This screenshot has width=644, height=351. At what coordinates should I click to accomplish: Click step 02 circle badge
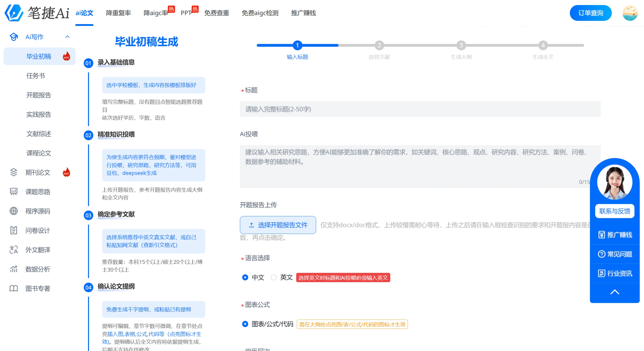[x=88, y=135]
